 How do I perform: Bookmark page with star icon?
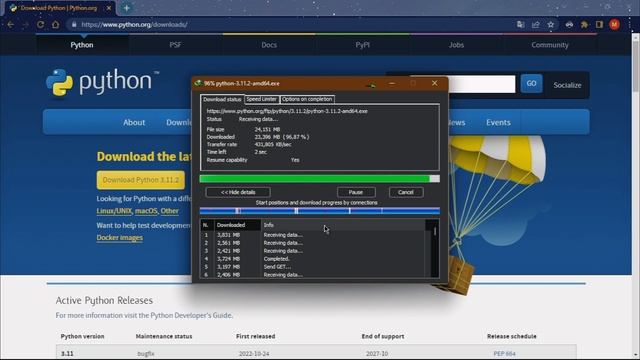(x=551, y=24)
